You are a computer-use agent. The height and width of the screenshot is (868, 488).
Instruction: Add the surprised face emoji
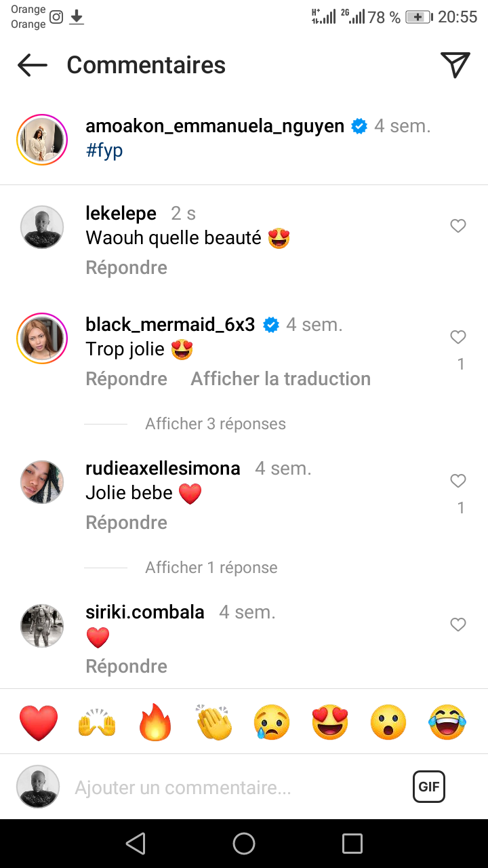coord(388,722)
